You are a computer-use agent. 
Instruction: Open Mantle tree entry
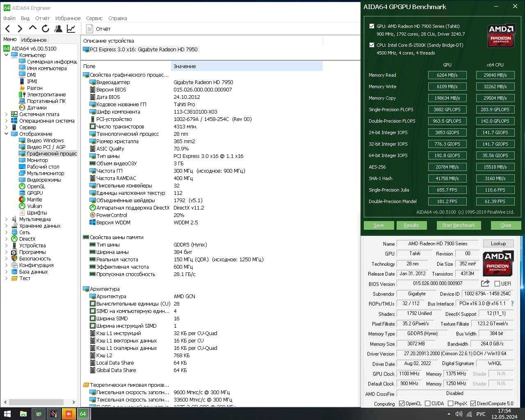(x=34, y=199)
